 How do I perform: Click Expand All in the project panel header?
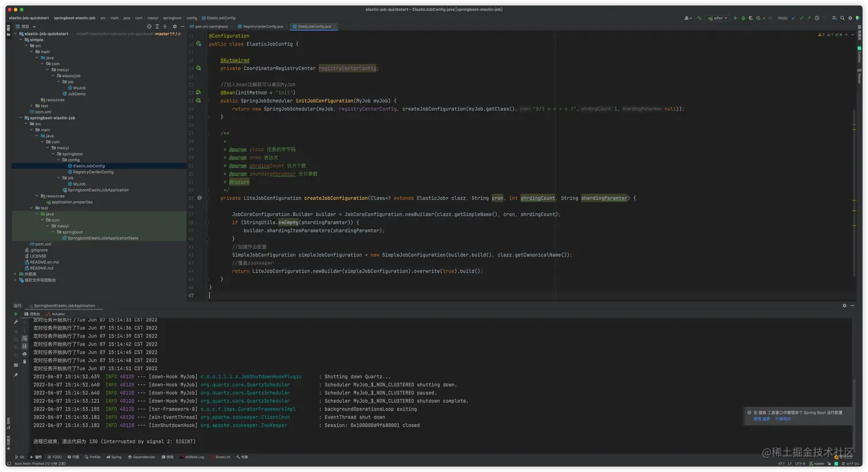[x=157, y=26]
